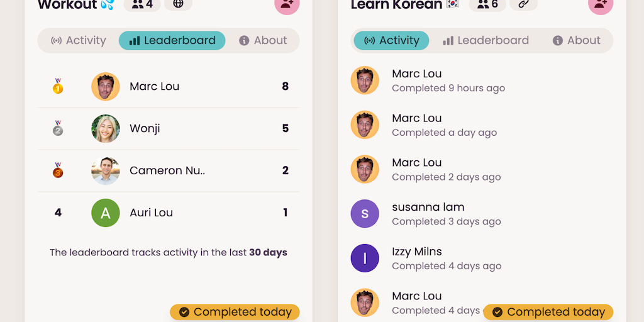Open the About tab in Workout card
644x322 pixels.
coord(263,40)
